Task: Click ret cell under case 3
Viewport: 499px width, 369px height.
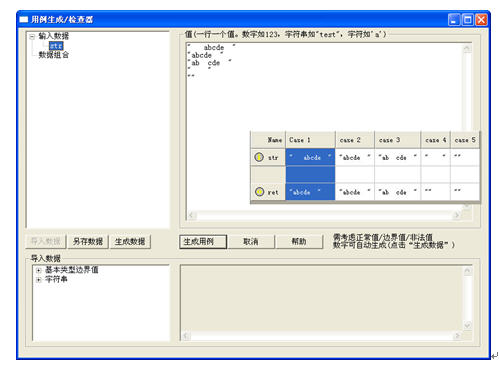Action: click(398, 192)
